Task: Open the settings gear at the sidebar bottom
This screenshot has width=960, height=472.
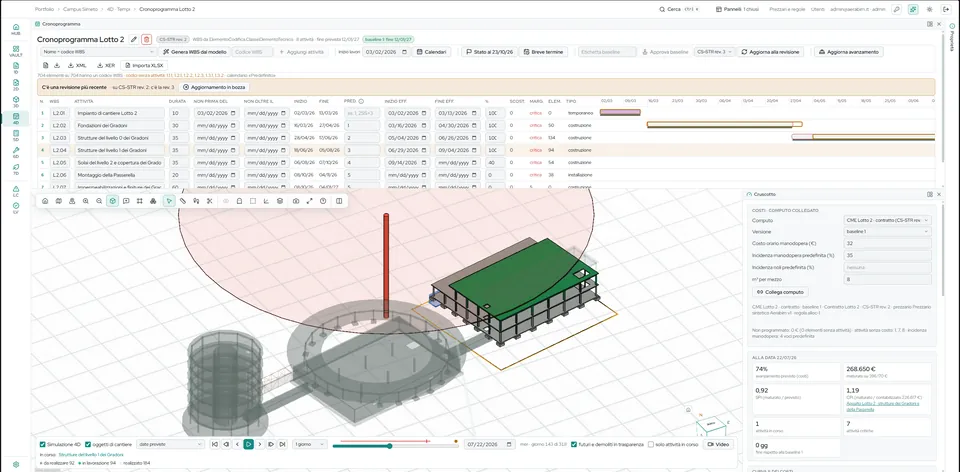Action: point(16,464)
